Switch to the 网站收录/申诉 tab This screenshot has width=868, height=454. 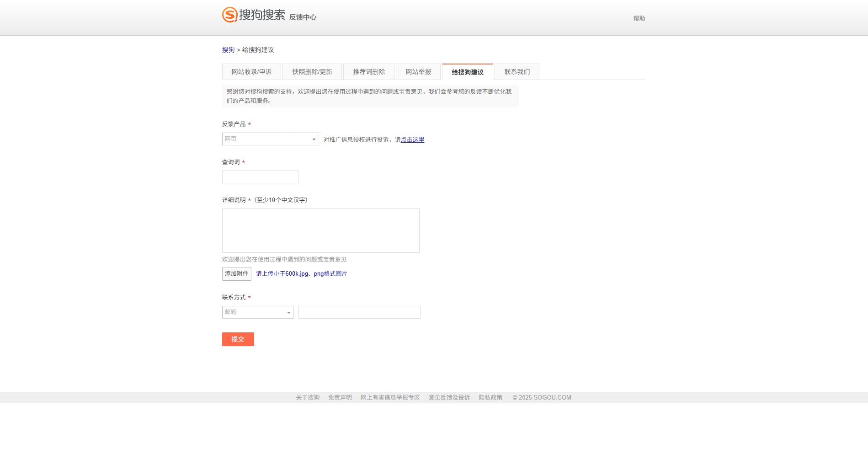click(x=251, y=72)
